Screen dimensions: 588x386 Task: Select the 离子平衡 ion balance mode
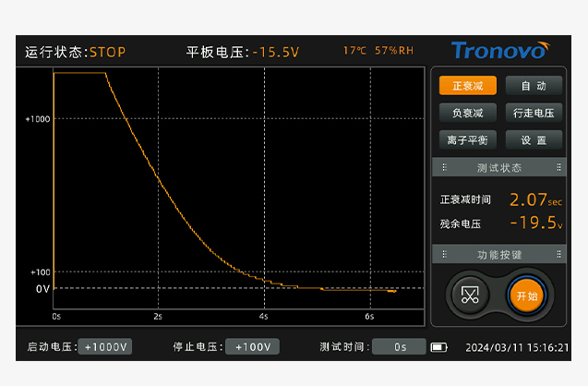(x=468, y=140)
